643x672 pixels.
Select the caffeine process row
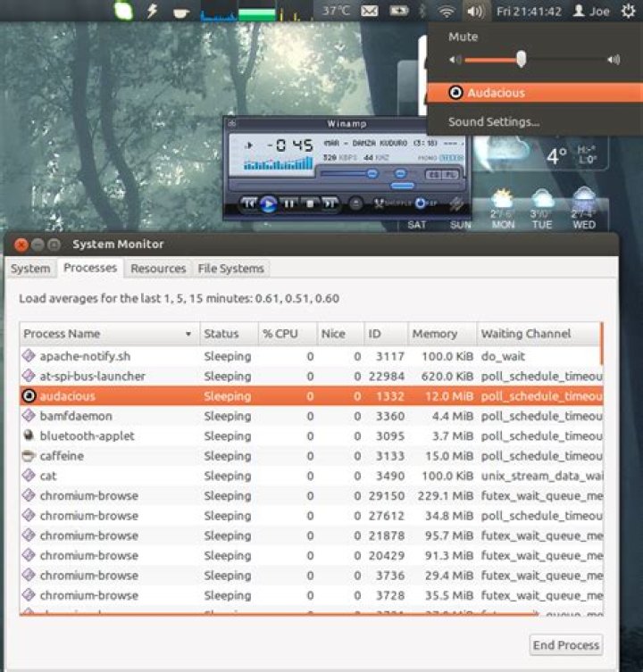tap(310, 456)
